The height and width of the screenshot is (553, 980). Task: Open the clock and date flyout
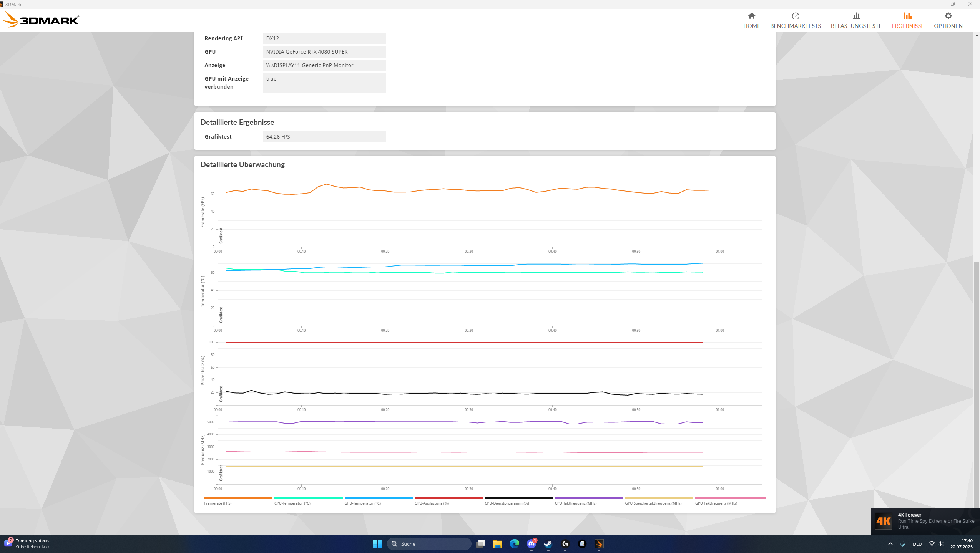(x=961, y=544)
